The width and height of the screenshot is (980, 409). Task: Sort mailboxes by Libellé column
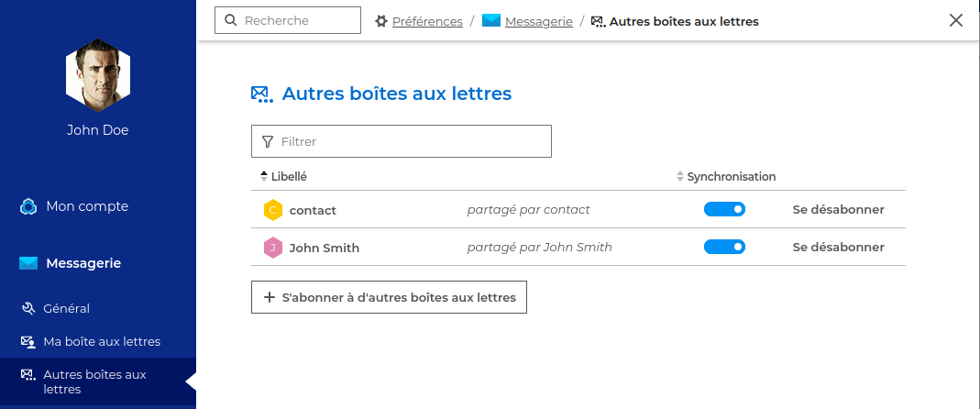[288, 176]
